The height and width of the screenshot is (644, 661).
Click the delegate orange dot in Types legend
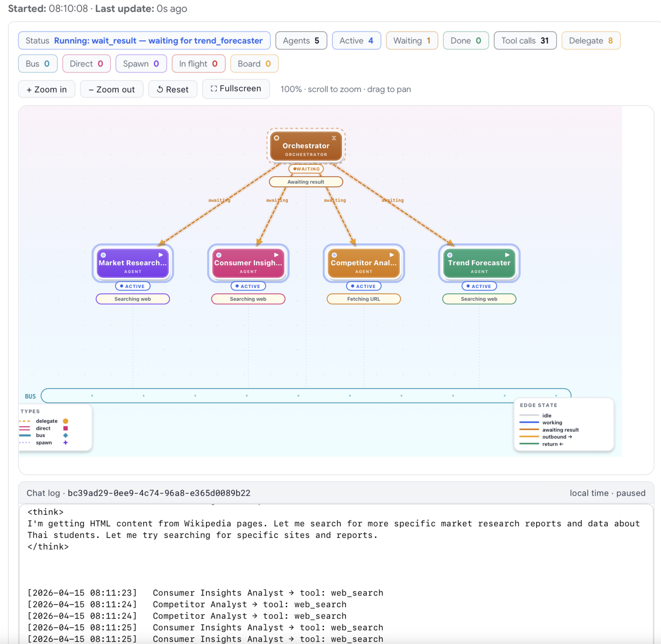click(65, 421)
